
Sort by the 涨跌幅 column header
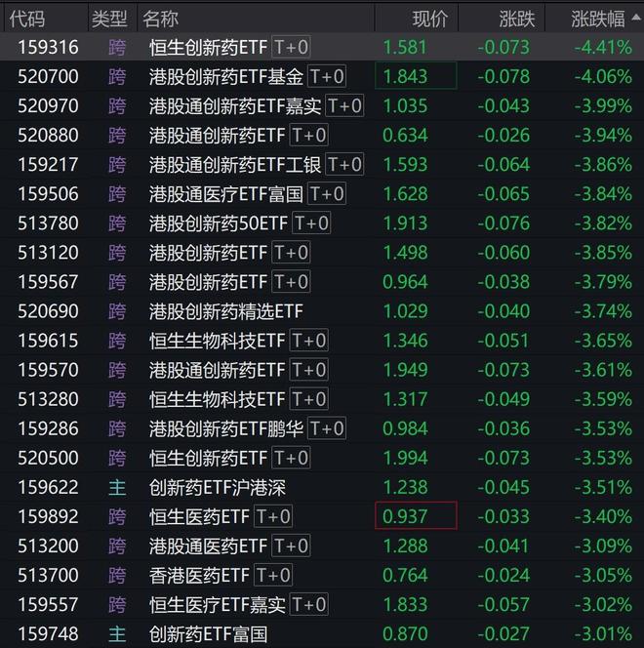point(598,19)
